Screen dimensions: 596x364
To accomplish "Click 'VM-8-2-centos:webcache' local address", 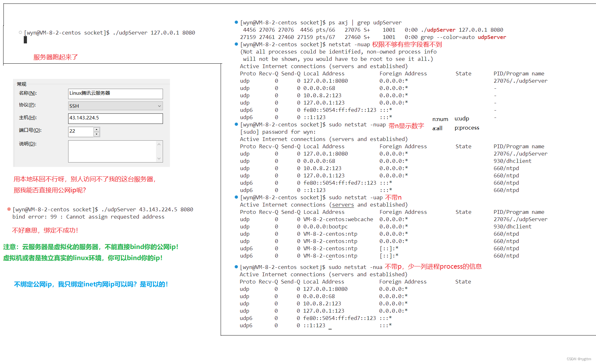I will [x=338, y=219].
